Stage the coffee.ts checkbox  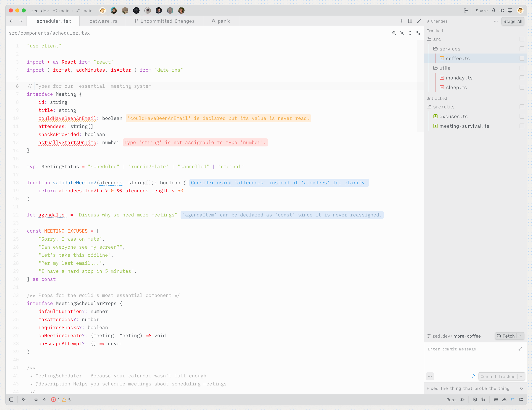click(x=522, y=59)
